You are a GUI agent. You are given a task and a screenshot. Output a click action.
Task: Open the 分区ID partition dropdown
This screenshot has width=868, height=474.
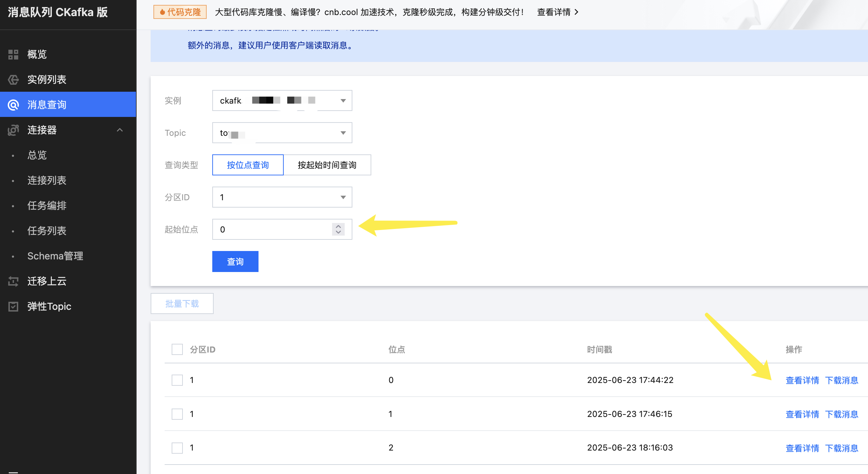point(282,197)
